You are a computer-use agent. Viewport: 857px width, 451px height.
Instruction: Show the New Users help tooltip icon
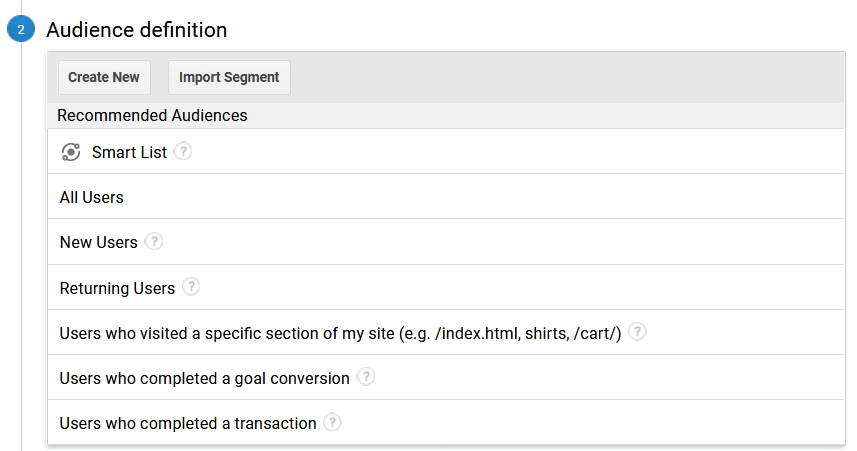[154, 241]
